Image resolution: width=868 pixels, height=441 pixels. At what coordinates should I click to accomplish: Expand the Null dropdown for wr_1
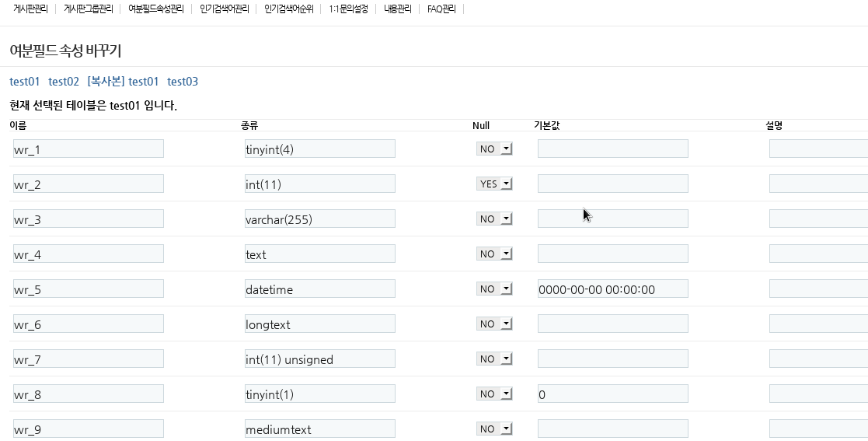(x=494, y=149)
